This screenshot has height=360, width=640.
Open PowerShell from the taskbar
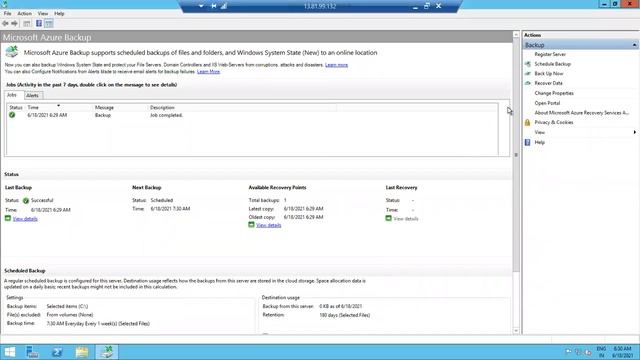coord(57,352)
